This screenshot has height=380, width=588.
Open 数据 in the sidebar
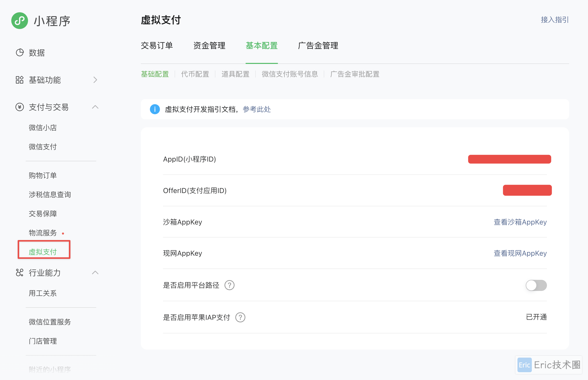tap(37, 53)
